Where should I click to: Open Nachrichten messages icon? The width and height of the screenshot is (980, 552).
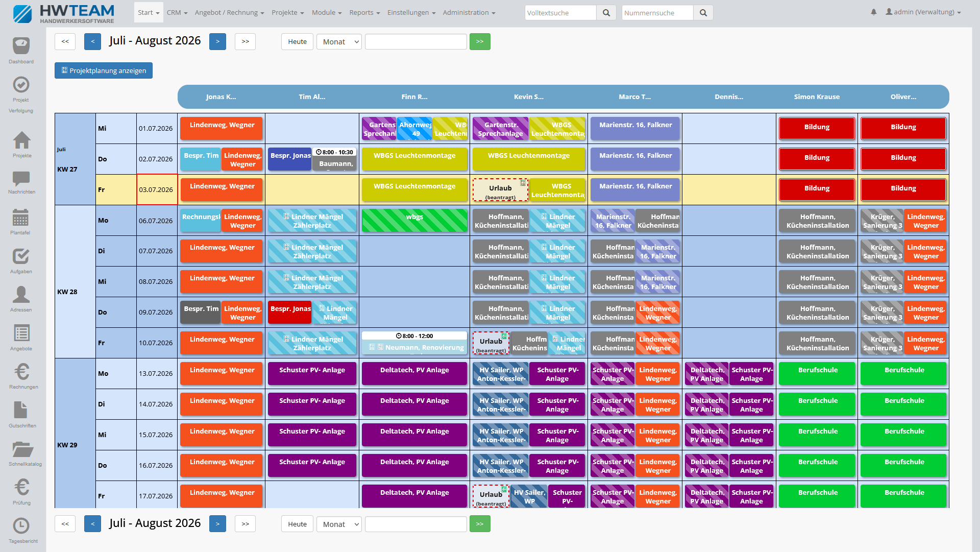pos(21,178)
